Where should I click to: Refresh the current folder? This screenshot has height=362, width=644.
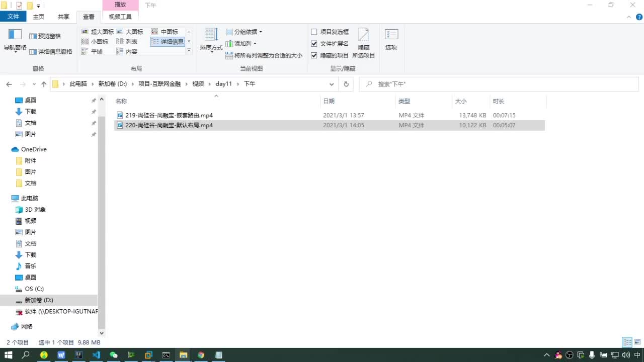tap(346, 84)
